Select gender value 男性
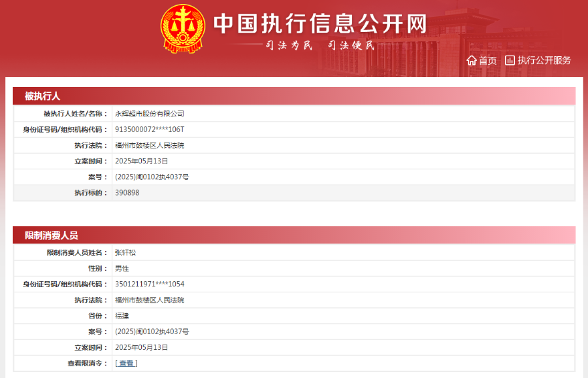 tap(122, 268)
